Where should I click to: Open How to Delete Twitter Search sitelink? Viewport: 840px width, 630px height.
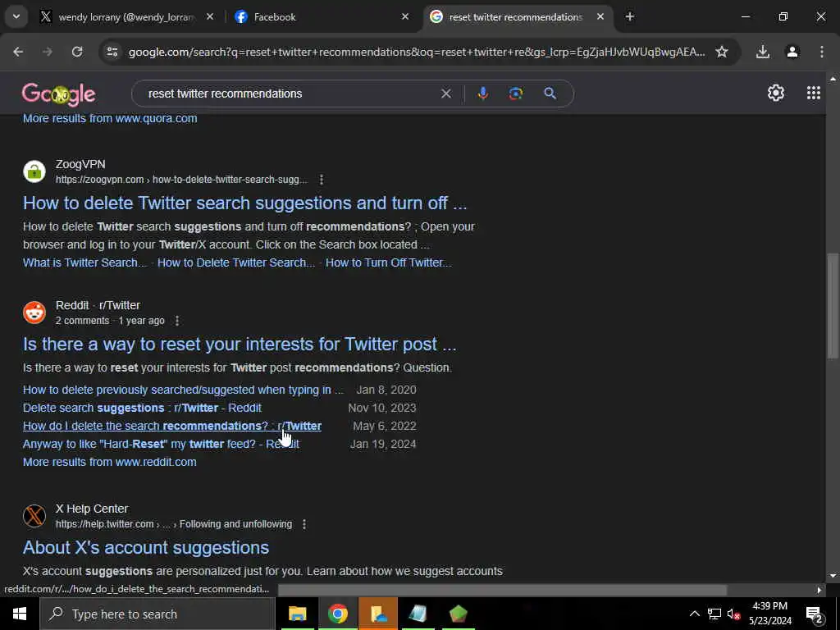click(235, 262)
